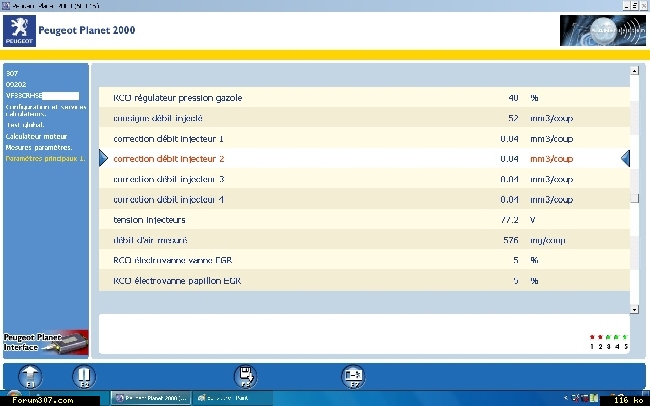Click the blue arrow right of injecteur 2 row
The image size is (650, 406).
pyautogui.click(x=626, y=158)
